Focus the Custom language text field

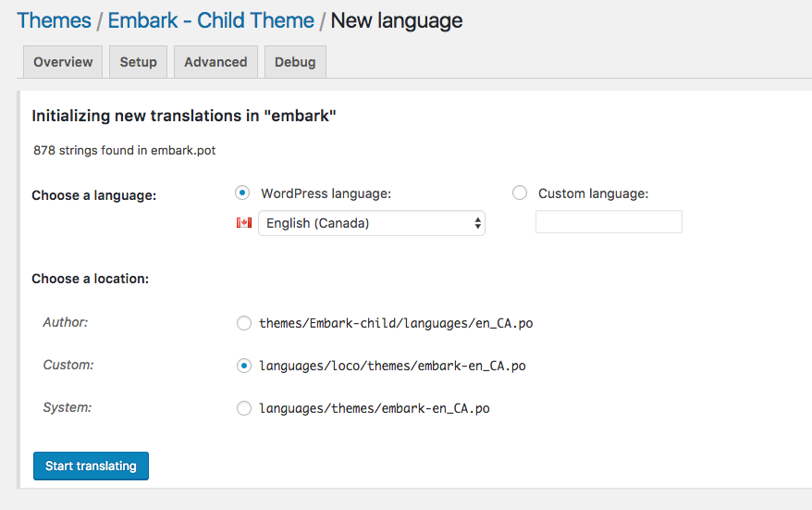pos(609,222)
